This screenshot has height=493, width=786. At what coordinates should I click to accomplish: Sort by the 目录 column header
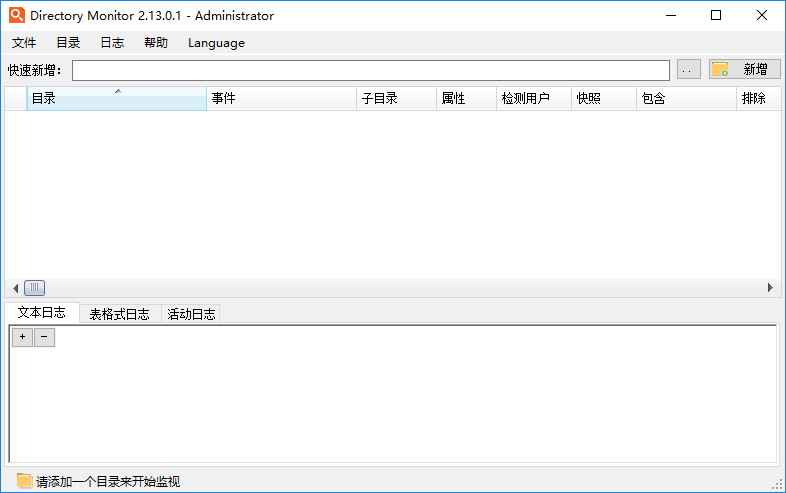click(x=116, y=99)
